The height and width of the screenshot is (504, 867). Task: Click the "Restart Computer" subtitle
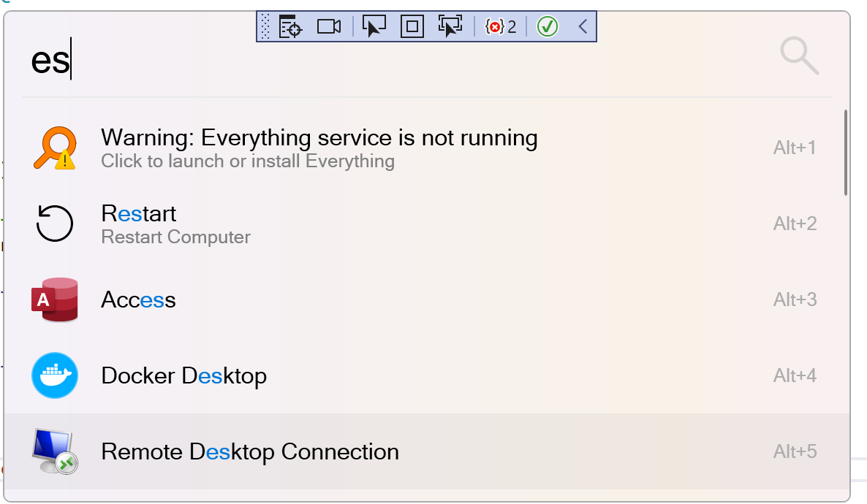(176, 237)
